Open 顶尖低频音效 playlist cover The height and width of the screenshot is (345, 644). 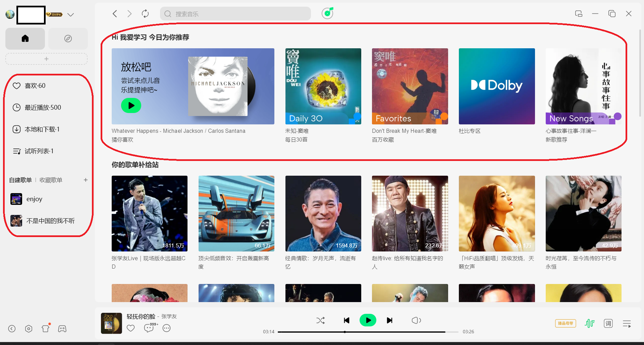[x=236, y=214]
